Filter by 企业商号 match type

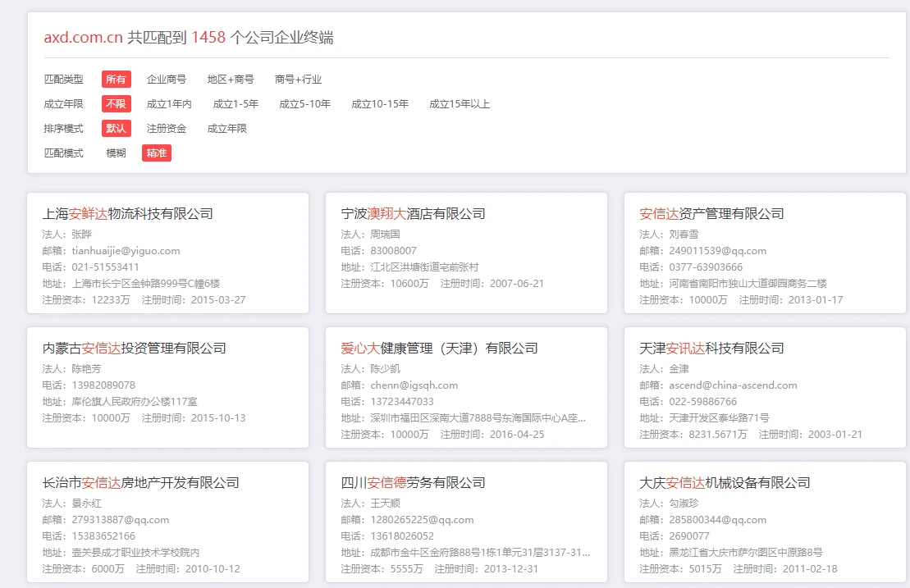[x=166, y=80]
